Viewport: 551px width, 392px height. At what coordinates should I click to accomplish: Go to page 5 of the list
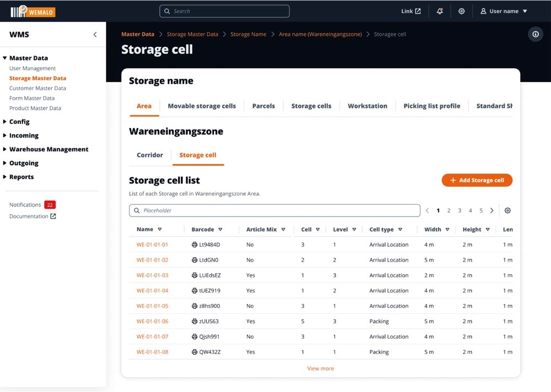(x=481, y=210)
